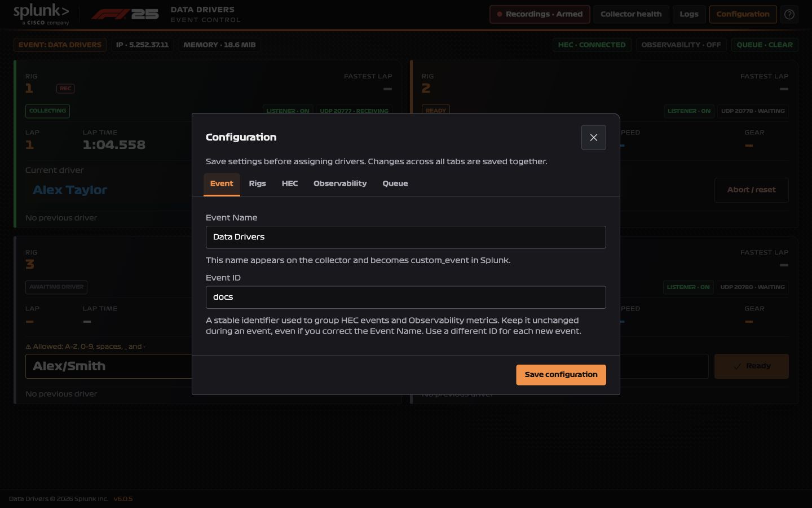Click Save configuration button

pyautogui.click(x=561, y=375)
